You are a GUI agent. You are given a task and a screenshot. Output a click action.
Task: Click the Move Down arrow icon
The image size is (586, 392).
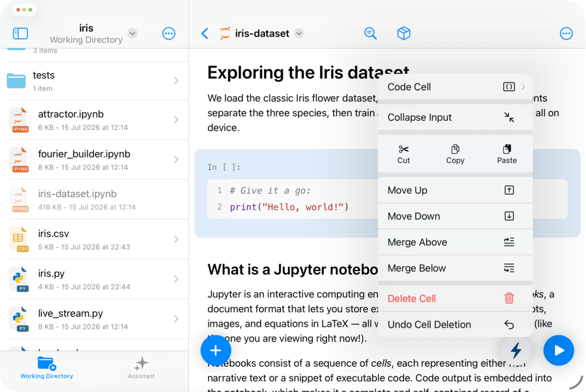509,216
